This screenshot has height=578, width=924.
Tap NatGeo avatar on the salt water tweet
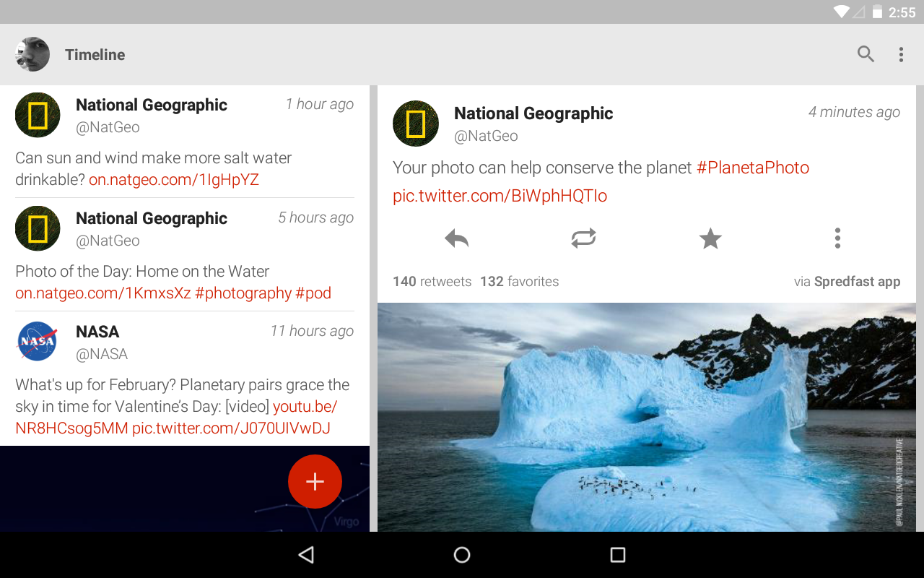pos(38,115)
